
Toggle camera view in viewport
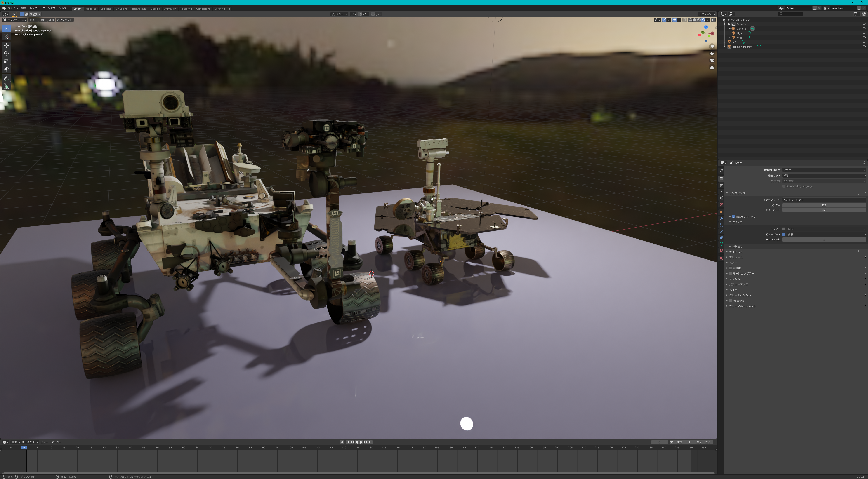712,60
